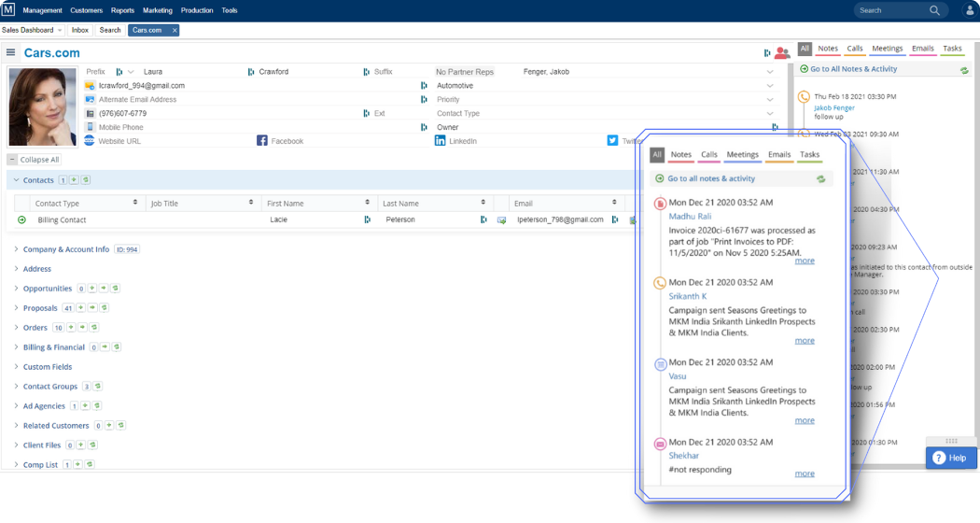Click the magnifier icon in the top search box
Screen dimensions: 980x523
coord(934,10)
